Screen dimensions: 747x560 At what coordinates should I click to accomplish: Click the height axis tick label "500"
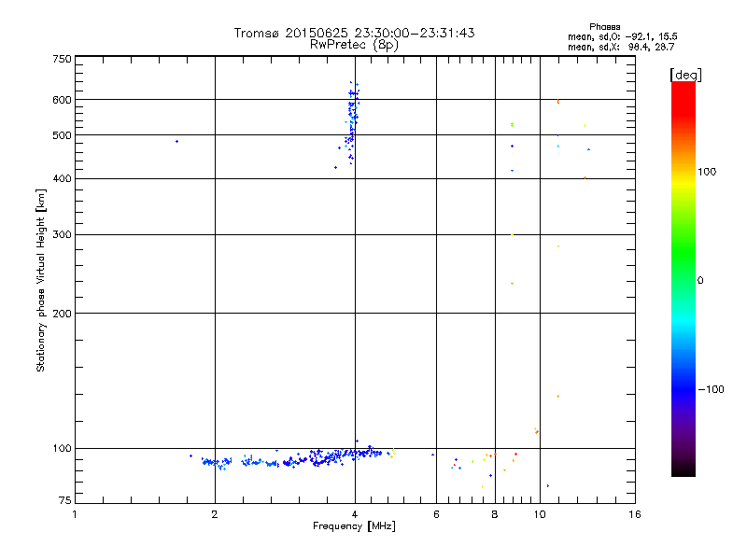point(62,135)
